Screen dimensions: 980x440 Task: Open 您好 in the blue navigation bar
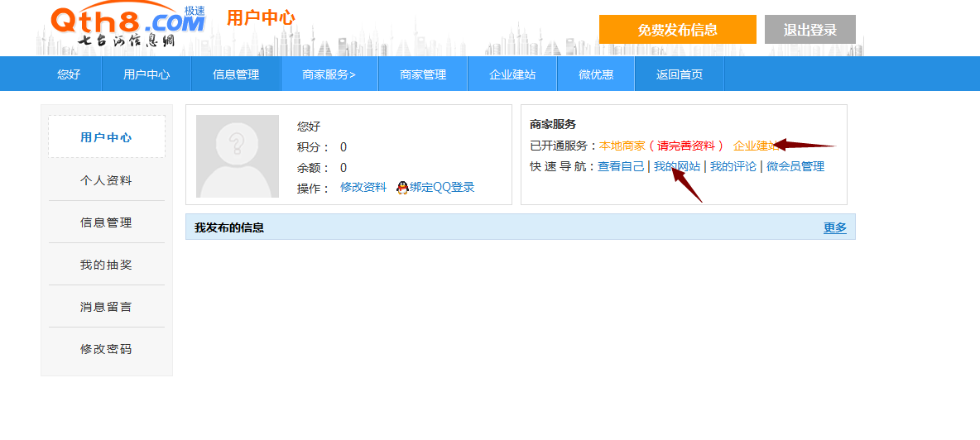click(69, 74)
